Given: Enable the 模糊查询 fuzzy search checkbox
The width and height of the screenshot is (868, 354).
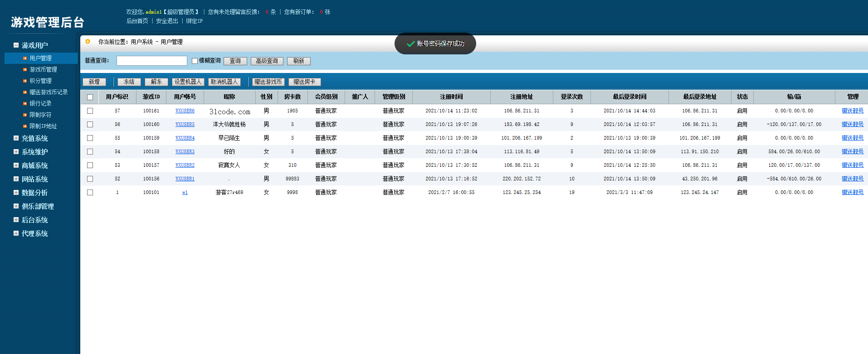Looking at the screenshot, I should tap(195, 61).
